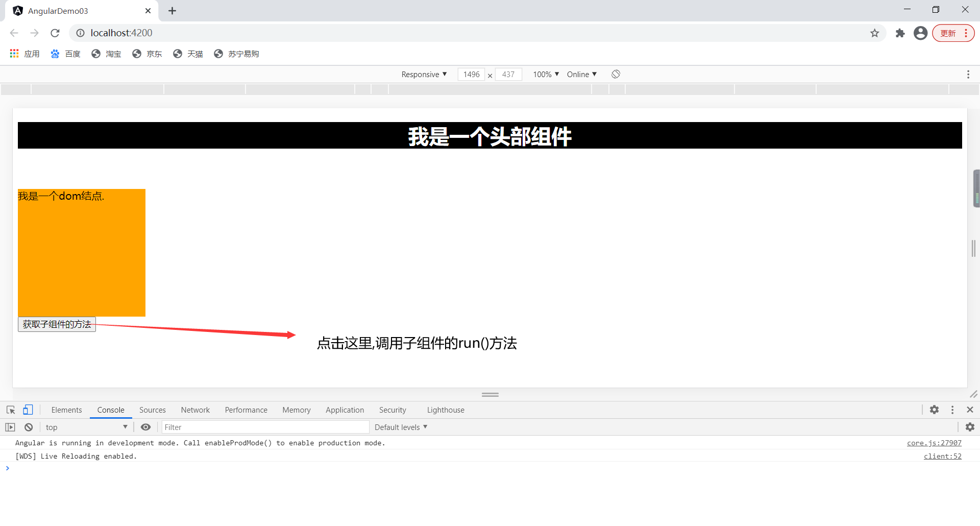Switch to the Sources tab
The image size is (980, 526).
153,410
